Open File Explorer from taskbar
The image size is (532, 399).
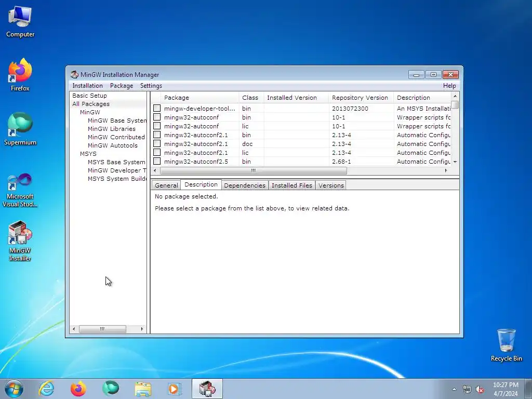[x=143, y=389]
